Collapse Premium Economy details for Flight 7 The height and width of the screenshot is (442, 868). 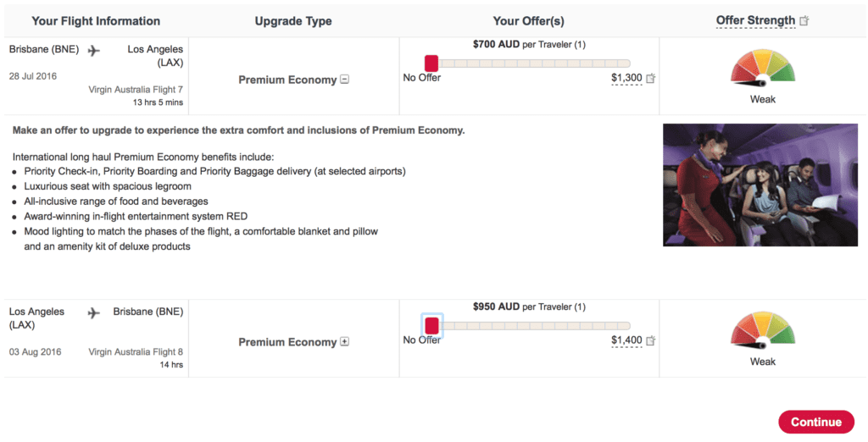344,80
